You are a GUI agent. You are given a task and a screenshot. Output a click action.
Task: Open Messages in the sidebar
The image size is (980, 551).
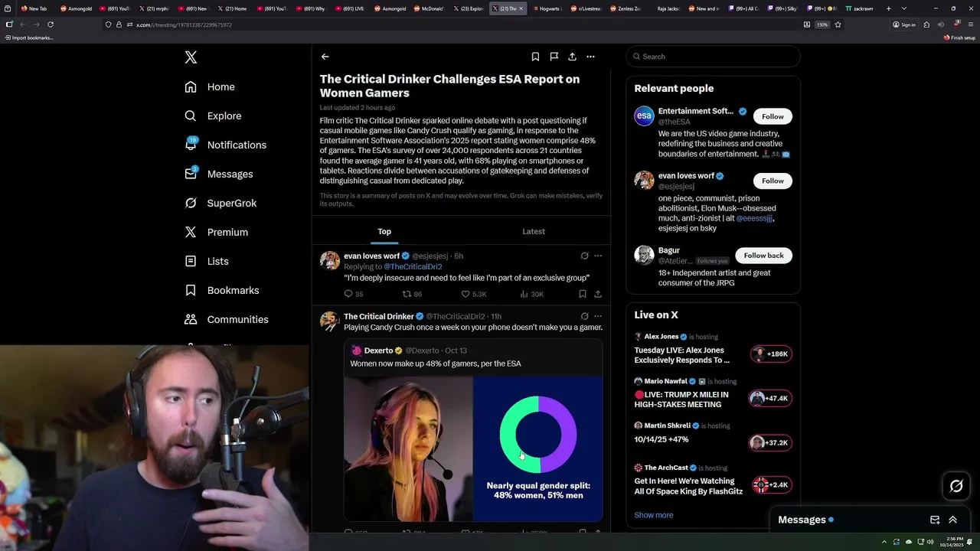(x=219, y=174)
